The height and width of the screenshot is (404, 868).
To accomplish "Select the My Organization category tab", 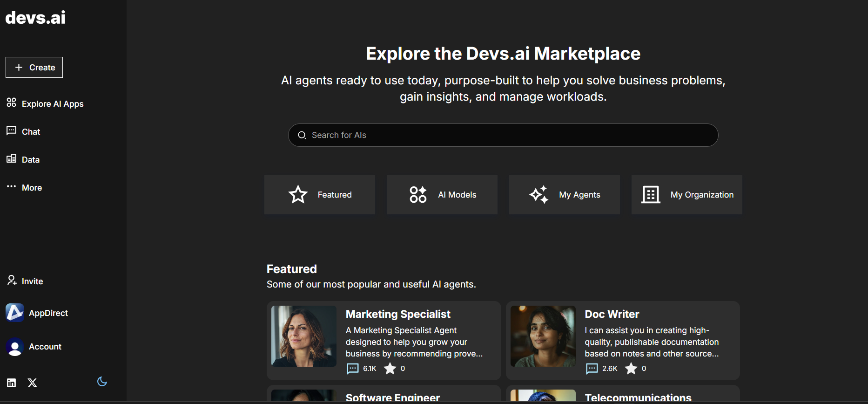I will click(687, 195).
